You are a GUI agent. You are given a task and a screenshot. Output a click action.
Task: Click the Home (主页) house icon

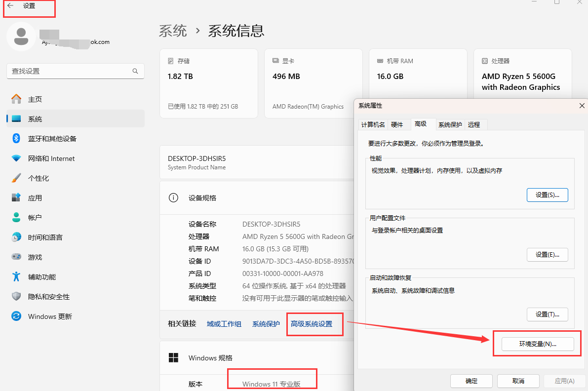point(16,99)
